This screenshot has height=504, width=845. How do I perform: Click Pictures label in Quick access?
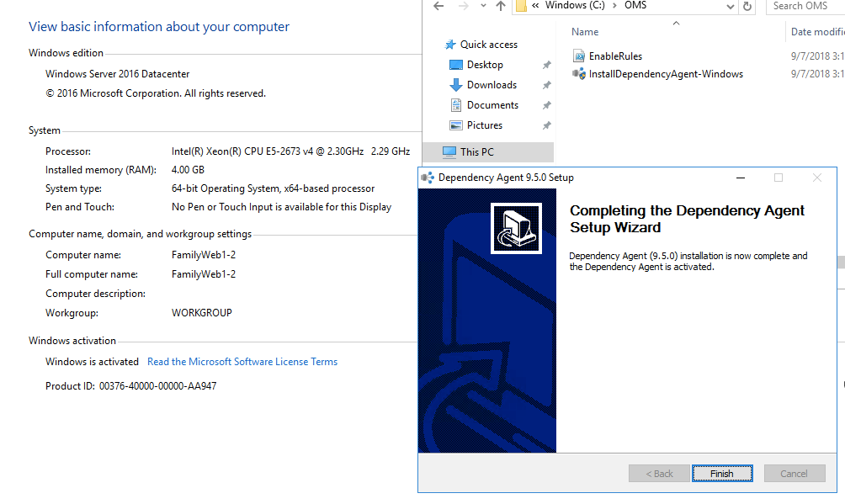click(x=485, y=125)
